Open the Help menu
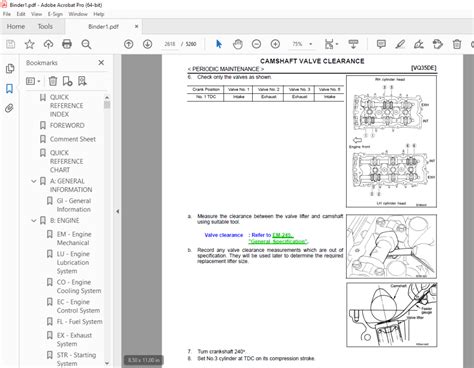Image resolution: width=474 pixels, height=368 pixels. pos(99,14)
